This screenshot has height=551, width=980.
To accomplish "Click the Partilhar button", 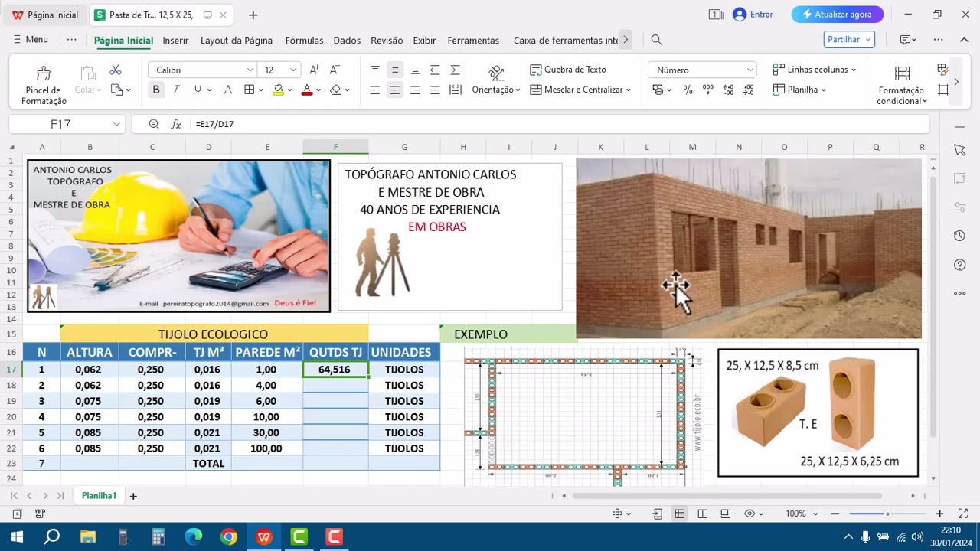I will pyautogui.click(x=849, y=39).
